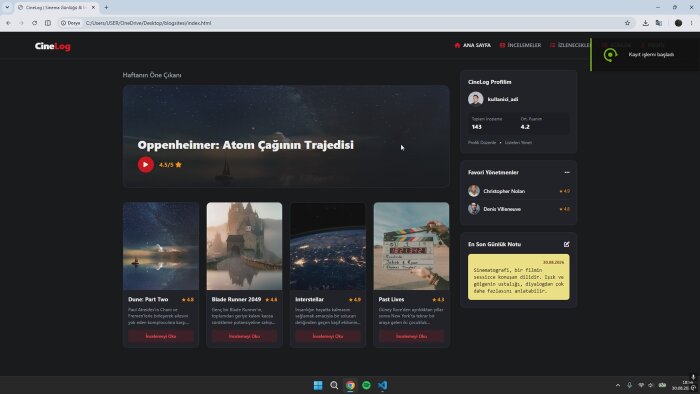Read the Interstellar review
The width and height of the screenshot is (700, 394).
[328, 336]
